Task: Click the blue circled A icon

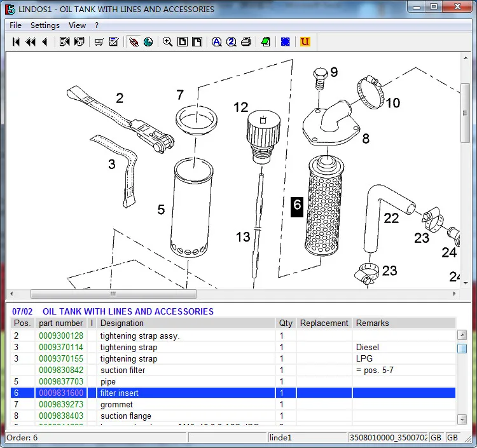Action: click(216, 42)
